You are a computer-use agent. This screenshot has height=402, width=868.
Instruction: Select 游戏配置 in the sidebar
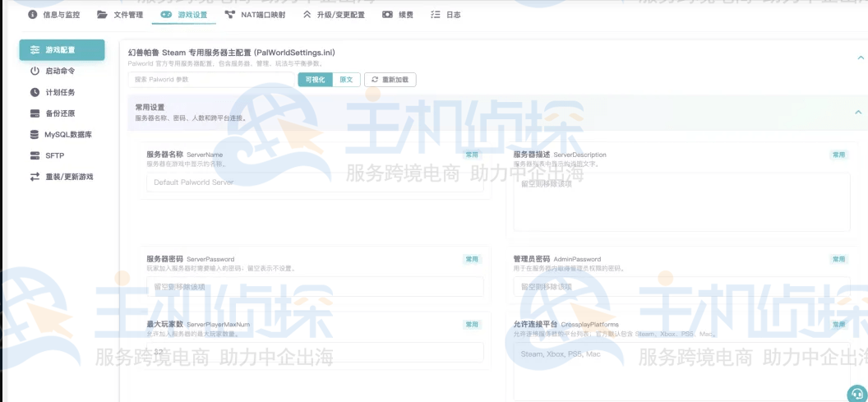(x=62, y=50)
